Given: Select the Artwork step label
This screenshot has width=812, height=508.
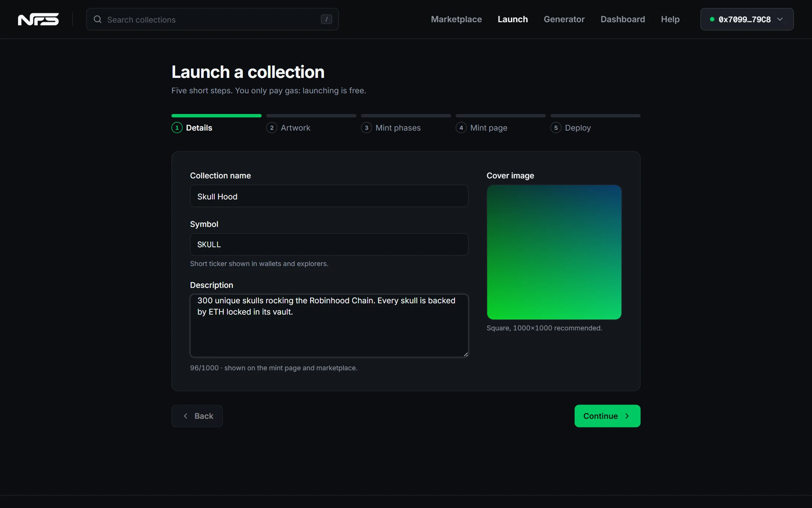Looking at the screenshot, I should [296, 128].
